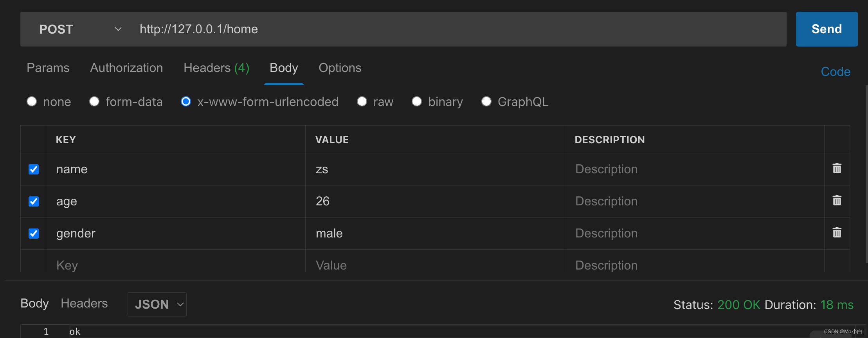The image size is (868, 338).
Task: Delete the age row with trash icon
Action: pos(837,201)
